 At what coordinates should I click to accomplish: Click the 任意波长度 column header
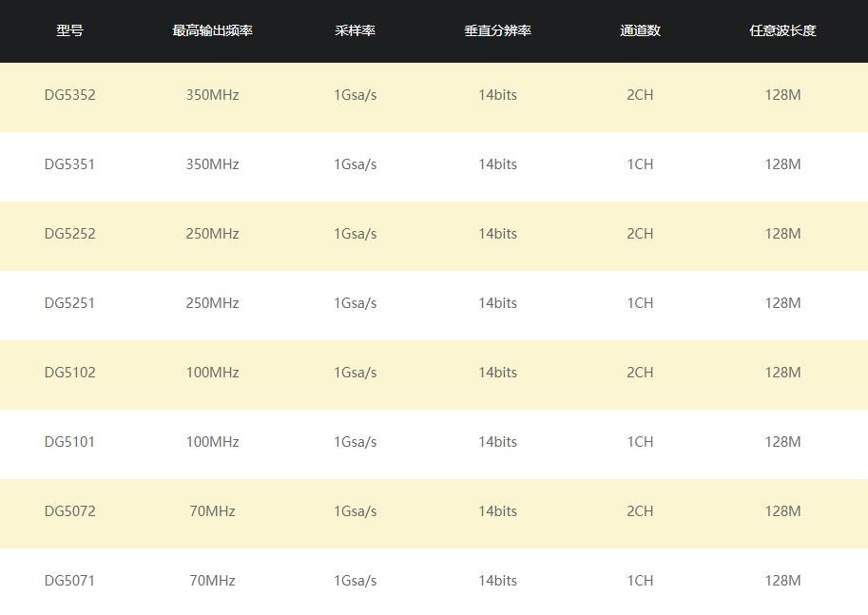782,30
